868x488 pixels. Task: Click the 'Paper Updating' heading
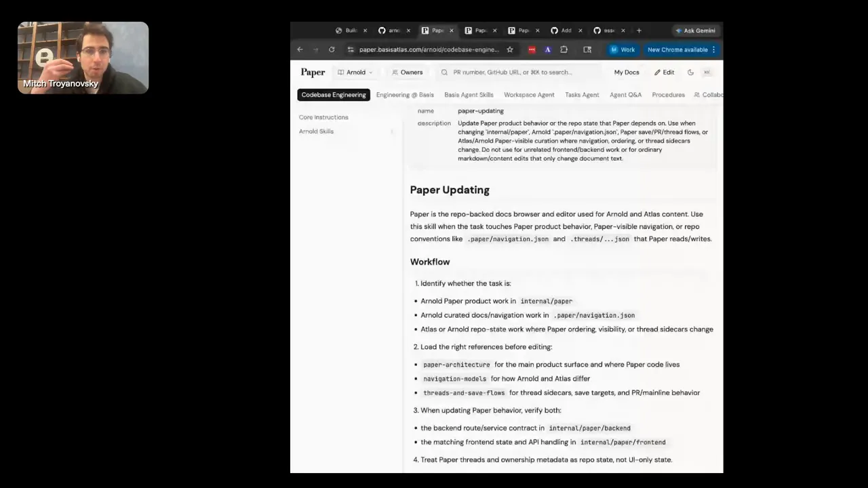click(450, 190)
